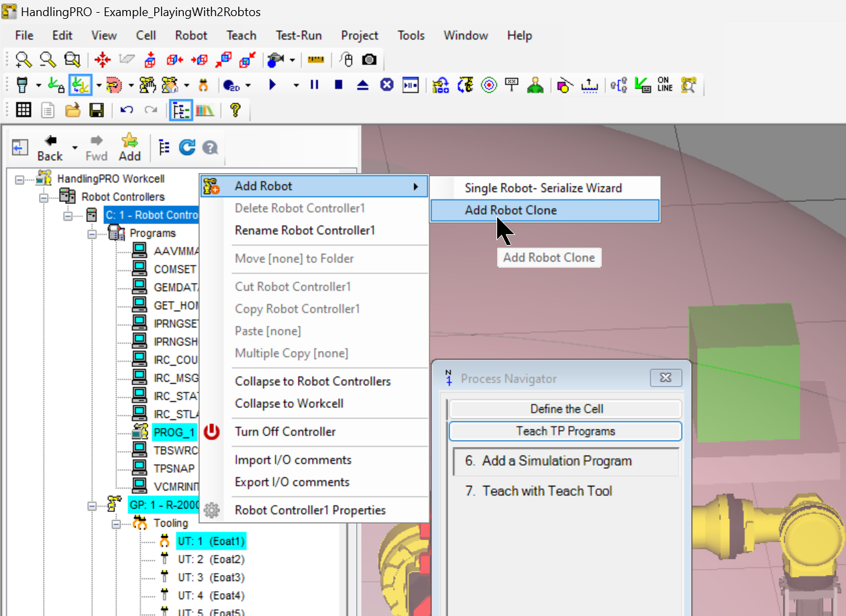Collapse the Tooling tree node
The width and height of the screenshot is (846, 616).
[116, 523]
